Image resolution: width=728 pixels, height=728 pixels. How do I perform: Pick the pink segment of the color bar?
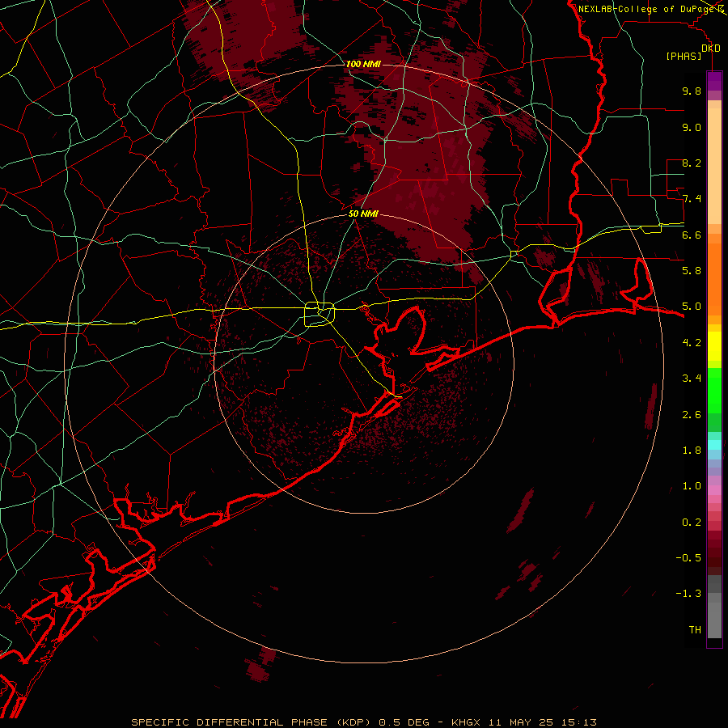(714, 490)
